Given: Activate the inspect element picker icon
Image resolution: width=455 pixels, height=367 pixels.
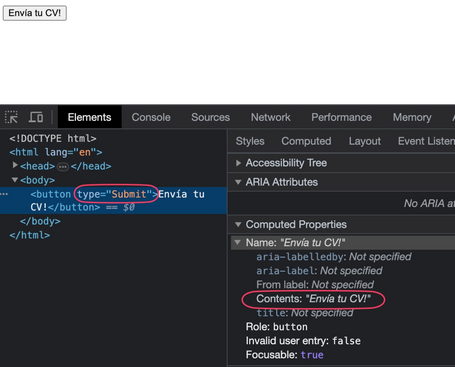Looking at the screenshot, I should pyautogui.click(x=11, y=117).
